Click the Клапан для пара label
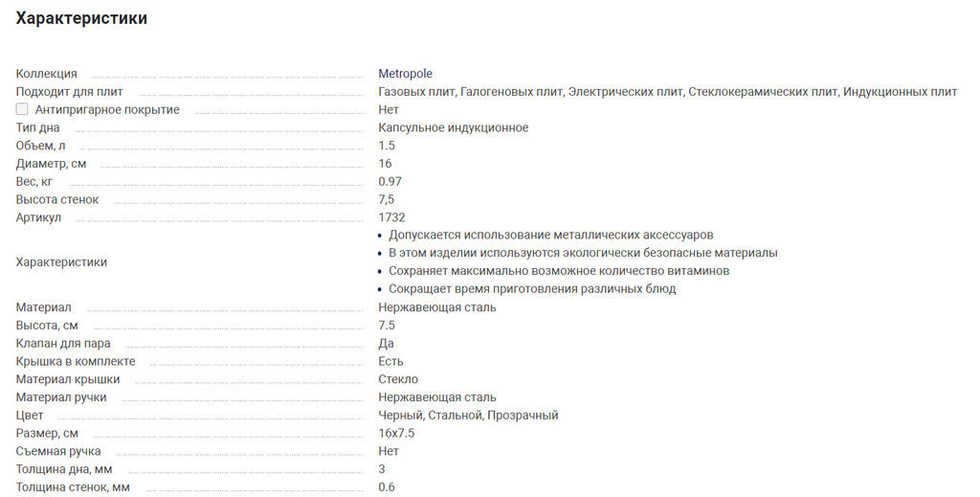This screenshot has width=980, height=497. coord(63,344)
